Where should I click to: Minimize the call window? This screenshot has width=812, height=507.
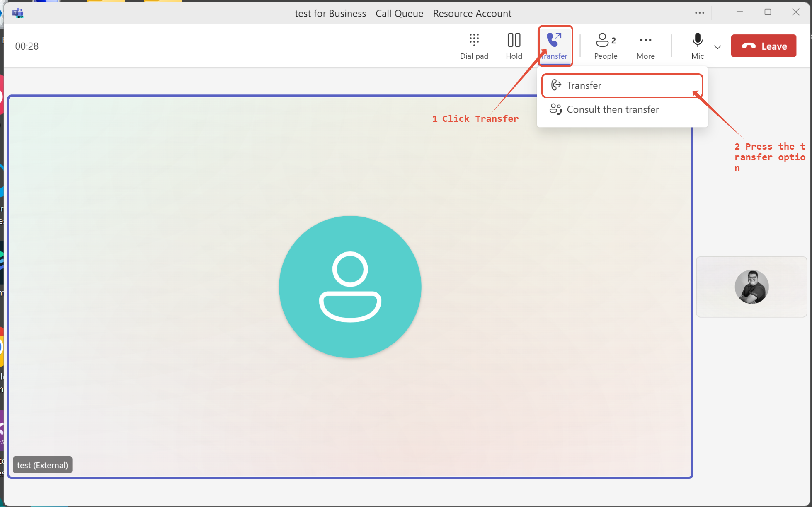[739, 12]
